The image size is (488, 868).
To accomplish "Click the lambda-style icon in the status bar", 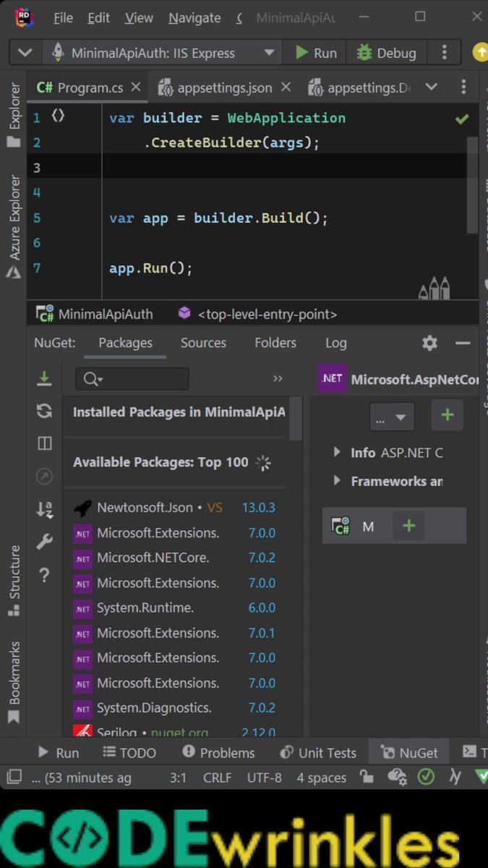I will point(455,778).
